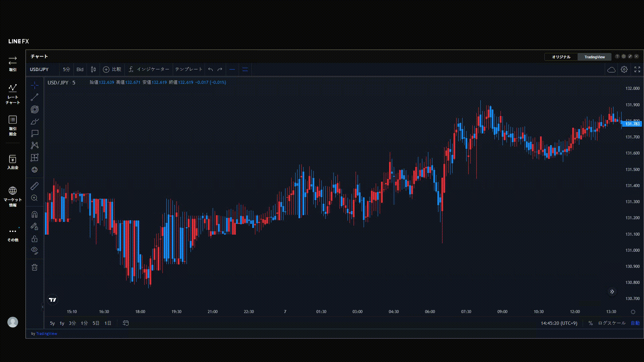This screenshot has width=644, height=362.
Task: Select the brush drawing tool
Action: 35,122
